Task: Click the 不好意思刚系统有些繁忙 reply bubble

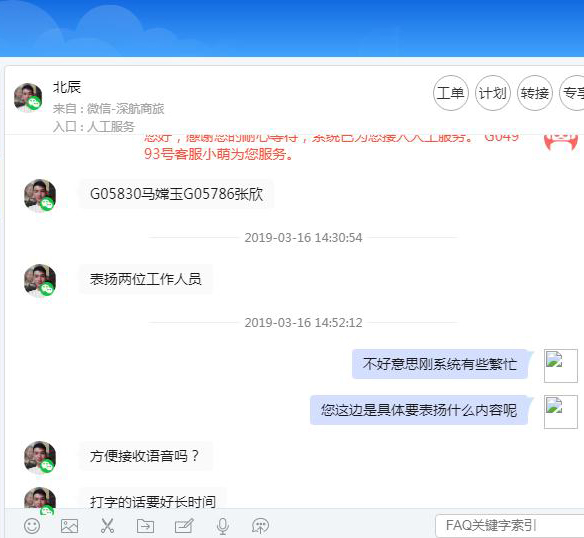Action: click(x=440, y=364)
